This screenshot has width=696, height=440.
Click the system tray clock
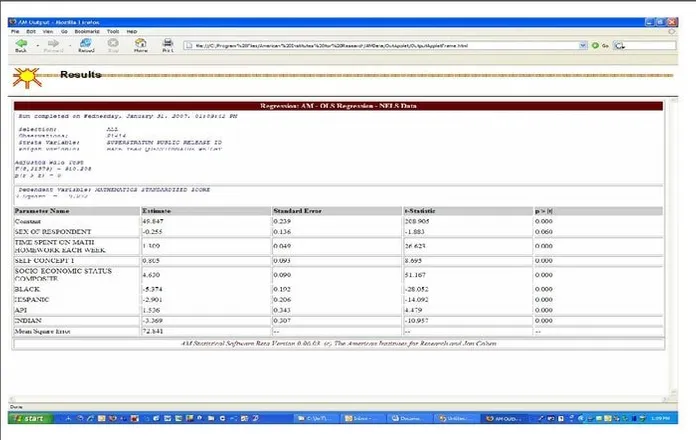click(x=660, y=418)
